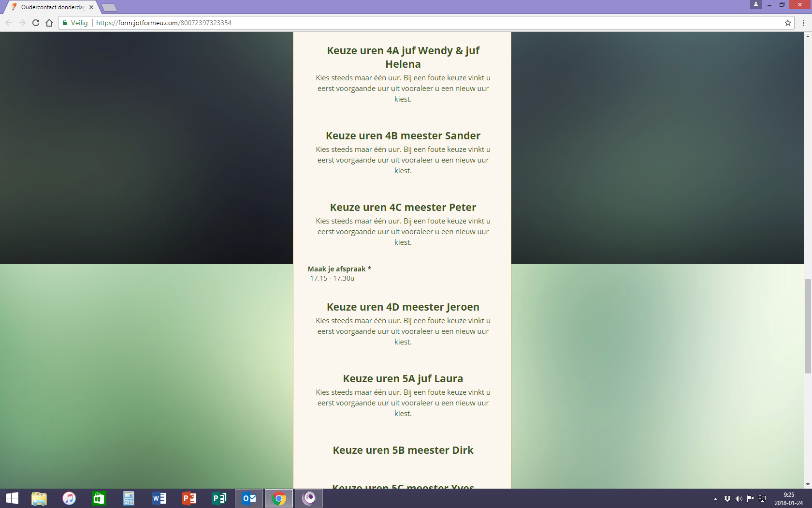Open the Windows Start menu

[12, 498]
